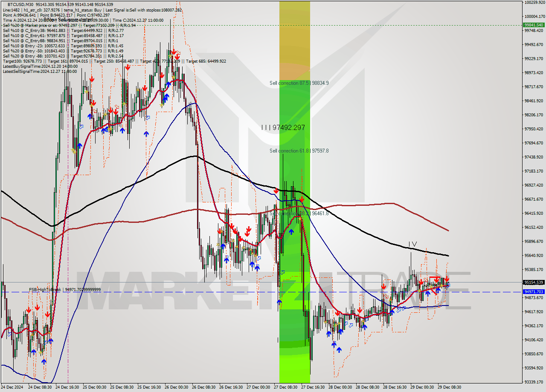Click the 'FSB-HighToBreak | 94971.70' level label
Image resolution: width=546 pixels, height=392 pixels.
click(65, 290)
